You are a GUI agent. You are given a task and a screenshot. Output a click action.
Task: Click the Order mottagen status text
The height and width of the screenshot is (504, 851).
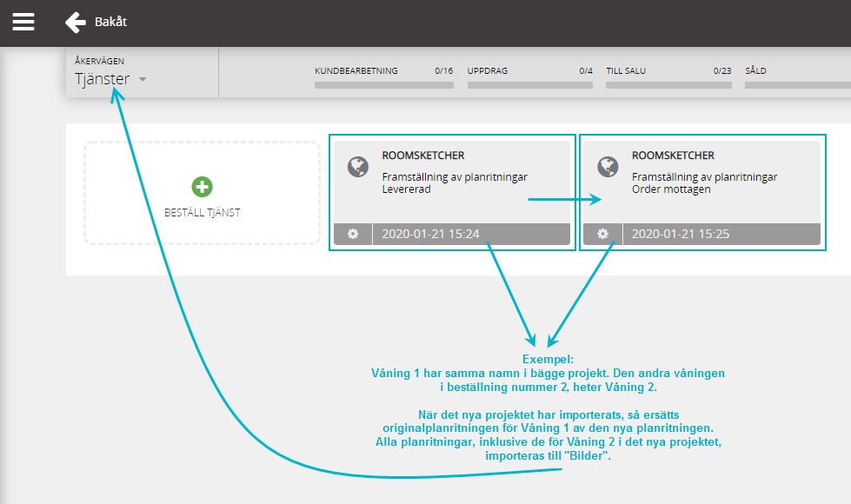pos(671,189)
